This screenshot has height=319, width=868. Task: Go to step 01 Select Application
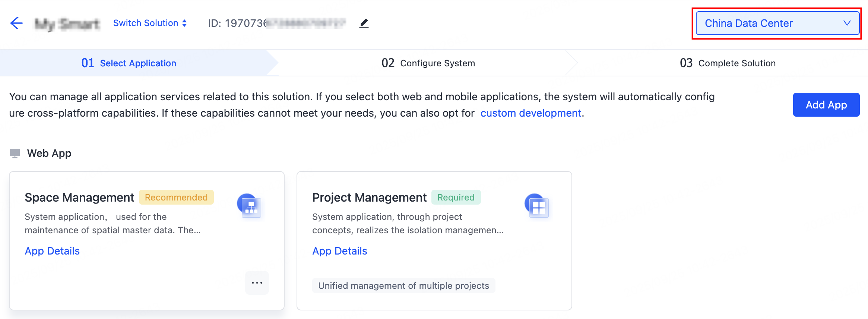pos(129,63)
